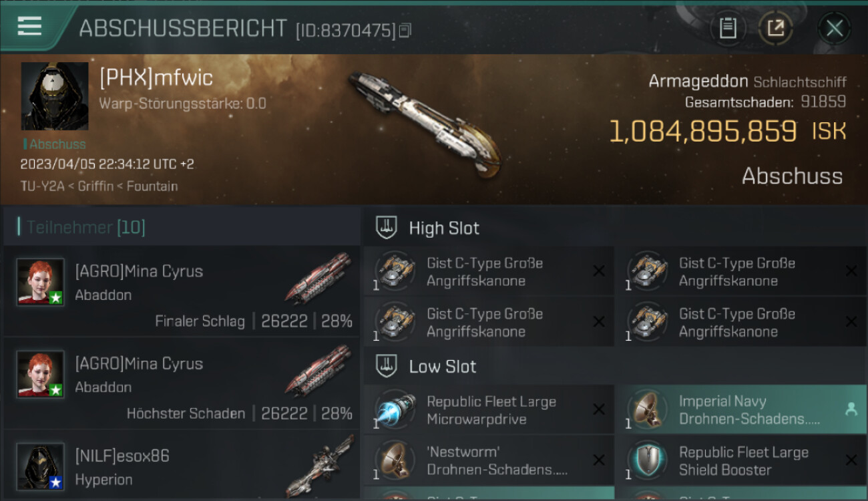Open the hamburger menu
Image resolution: width=868 pixels, height=501 pixels.
point(29,26)
